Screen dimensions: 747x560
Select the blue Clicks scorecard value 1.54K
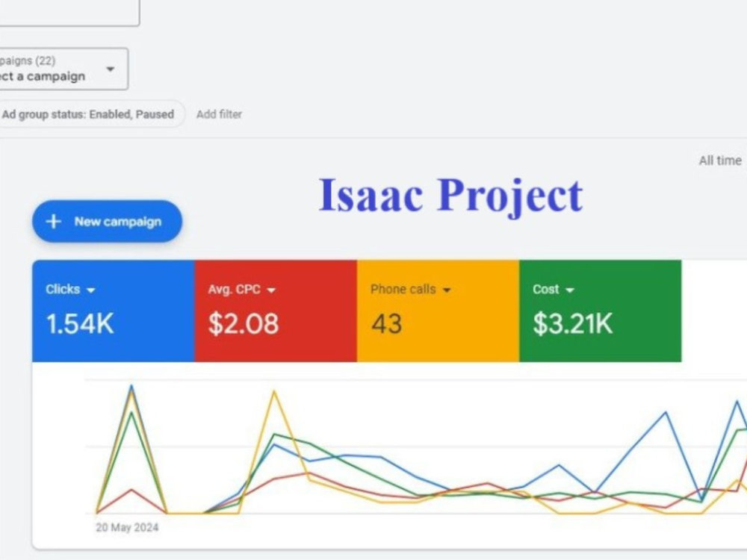pos(80,324)
